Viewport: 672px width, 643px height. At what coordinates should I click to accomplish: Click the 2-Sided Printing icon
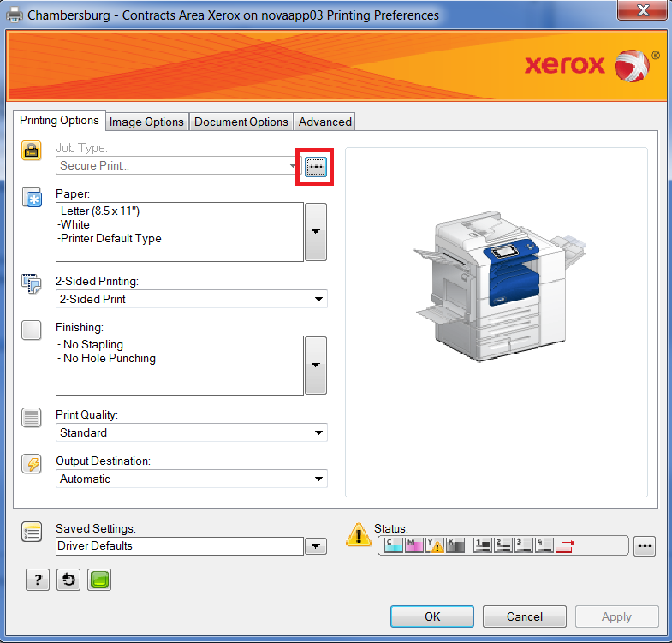pyautogui.click(x=32, y=283)
